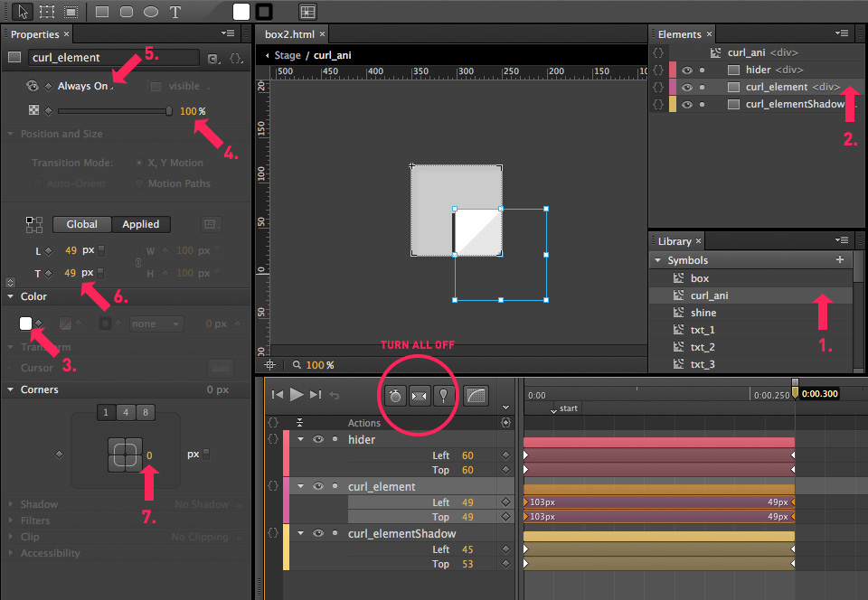Open background color swatch in Color section

click(x=25, y=323)
